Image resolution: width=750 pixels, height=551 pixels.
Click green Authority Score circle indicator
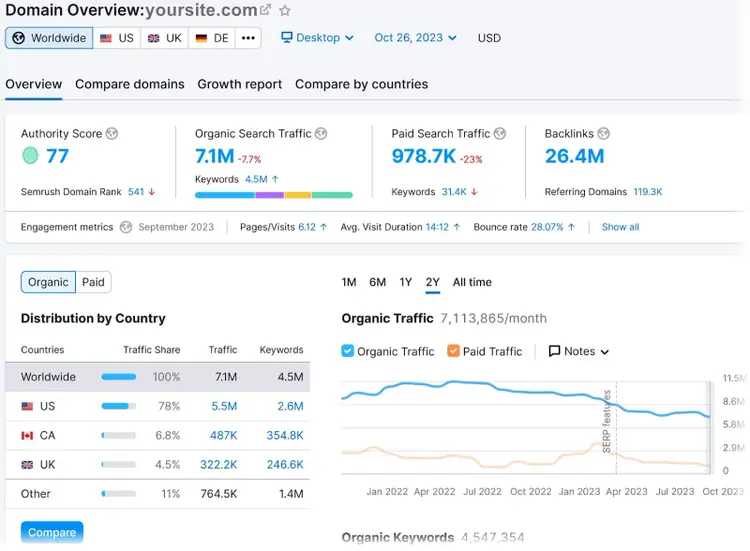pyautogui.click(x=30, y=155)
